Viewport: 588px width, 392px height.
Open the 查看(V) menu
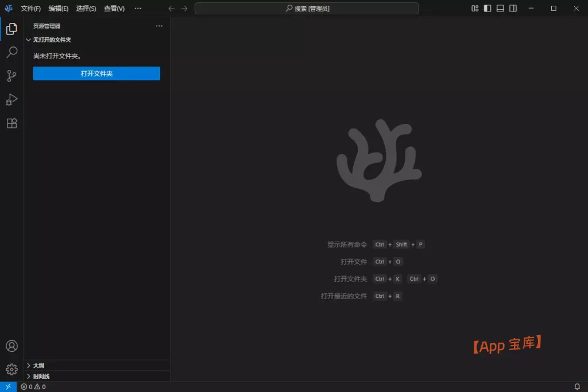114,9
